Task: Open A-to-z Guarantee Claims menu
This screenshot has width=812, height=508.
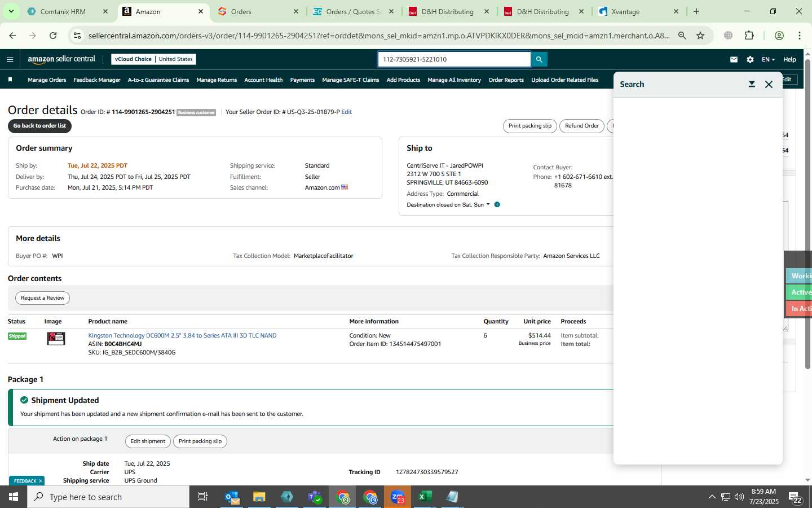Action: click(158, 80)
